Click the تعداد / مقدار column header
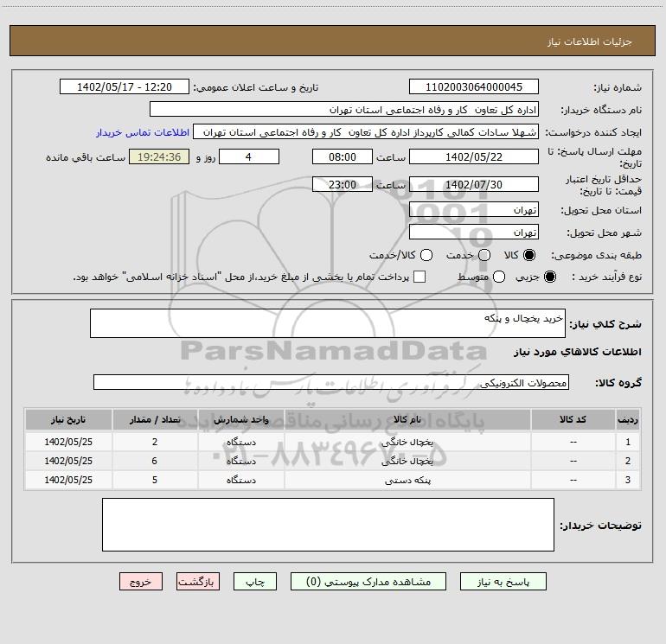 pyautogui.click(x=155, y=420)
